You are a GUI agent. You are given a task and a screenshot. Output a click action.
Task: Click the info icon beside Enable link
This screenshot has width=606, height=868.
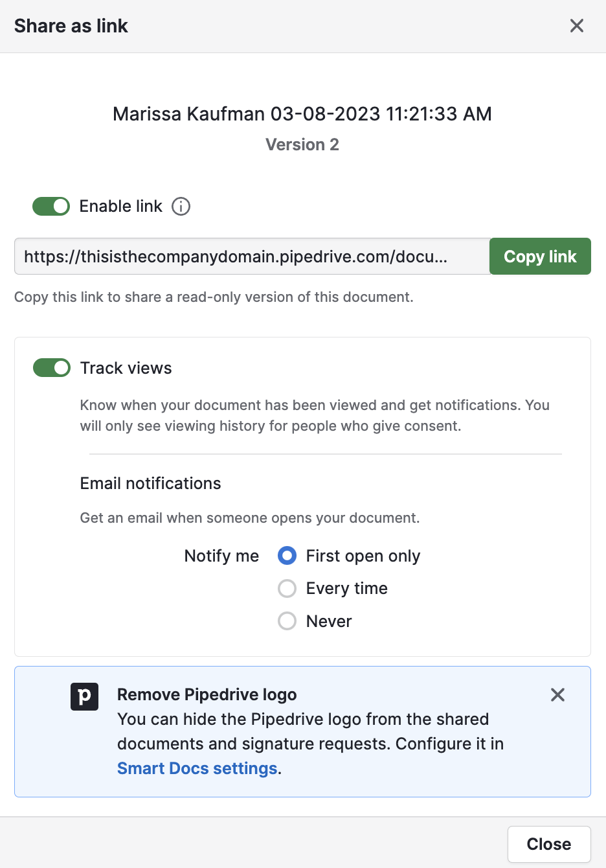pyautogui.click(x=182, y=206)
